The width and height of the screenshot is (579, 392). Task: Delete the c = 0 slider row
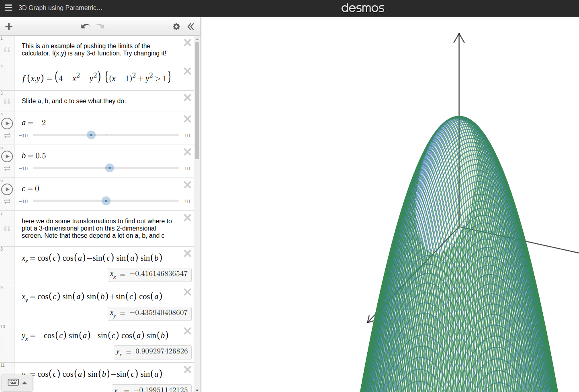point(187,185)
